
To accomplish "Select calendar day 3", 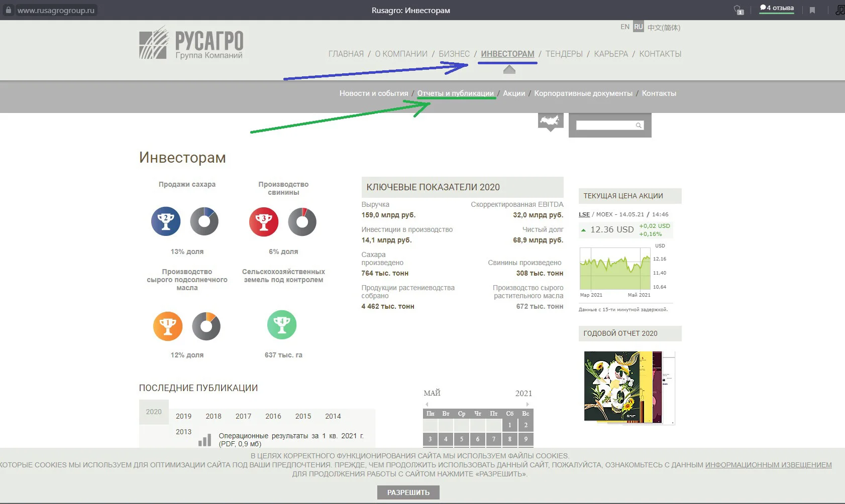I will click(x=430, y=439).
